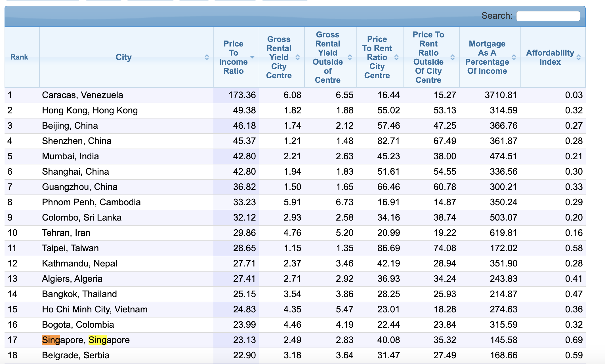Click on Kathmandu, Nepal
605x364 pixels.
[x=79, y=263]
